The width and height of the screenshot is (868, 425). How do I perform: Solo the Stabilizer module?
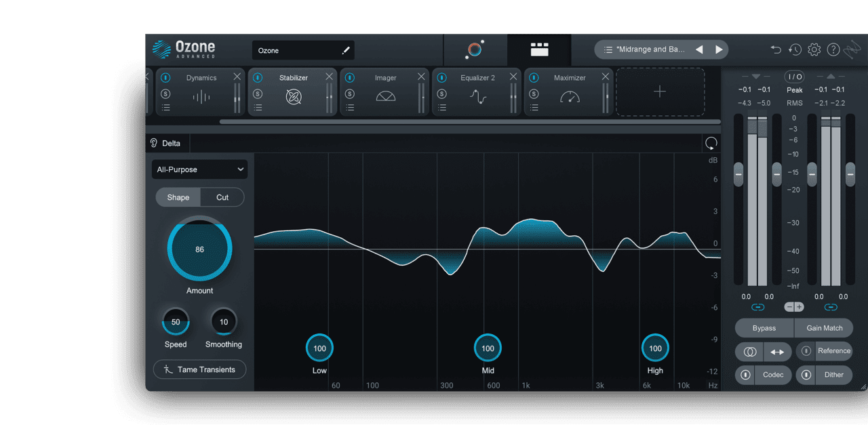(258, 94)
